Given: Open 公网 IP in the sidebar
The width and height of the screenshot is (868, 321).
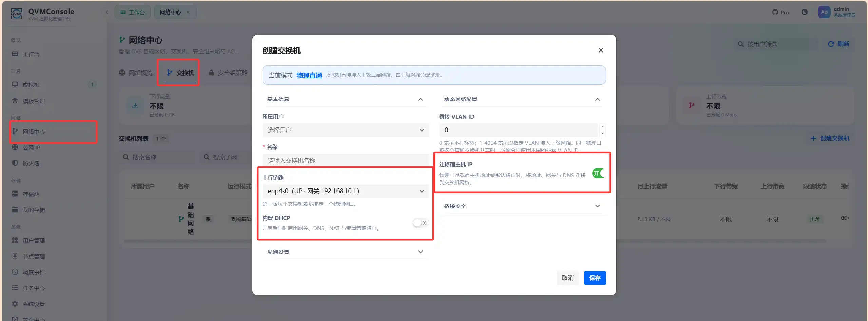Looking at the screenshot, I should pyautogui.click(x=54, y=147).
